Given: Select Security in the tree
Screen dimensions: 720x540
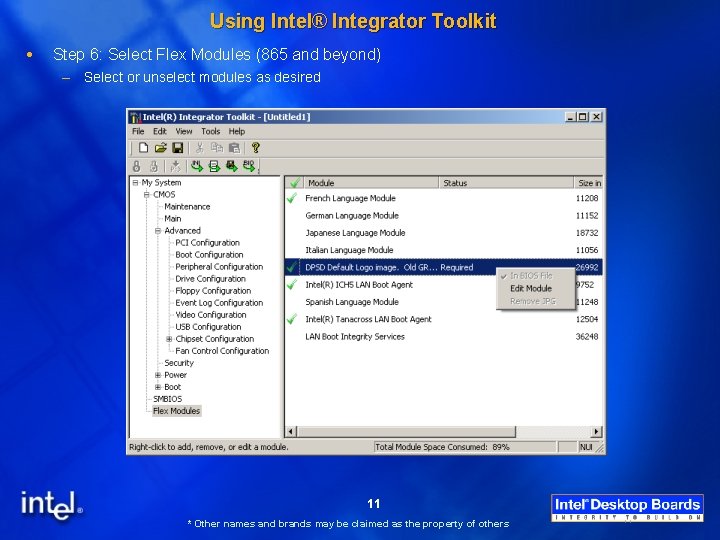Looking at the screenshot, I should click(179, 363).
